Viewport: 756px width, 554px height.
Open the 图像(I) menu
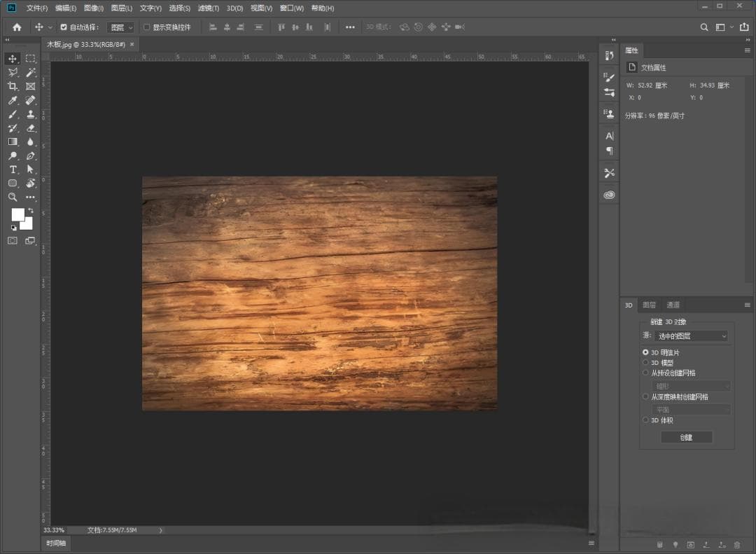(x=94, y=8)
